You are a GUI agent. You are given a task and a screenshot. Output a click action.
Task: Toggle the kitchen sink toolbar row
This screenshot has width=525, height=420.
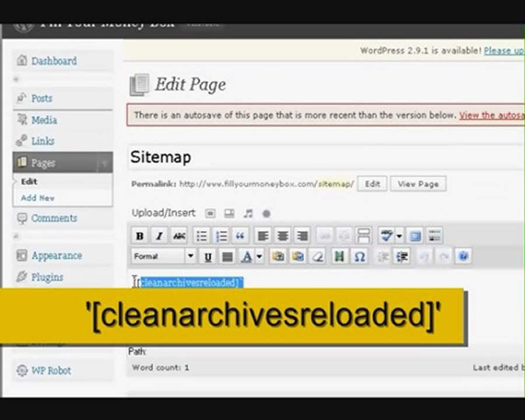click(x=435, y=236)
